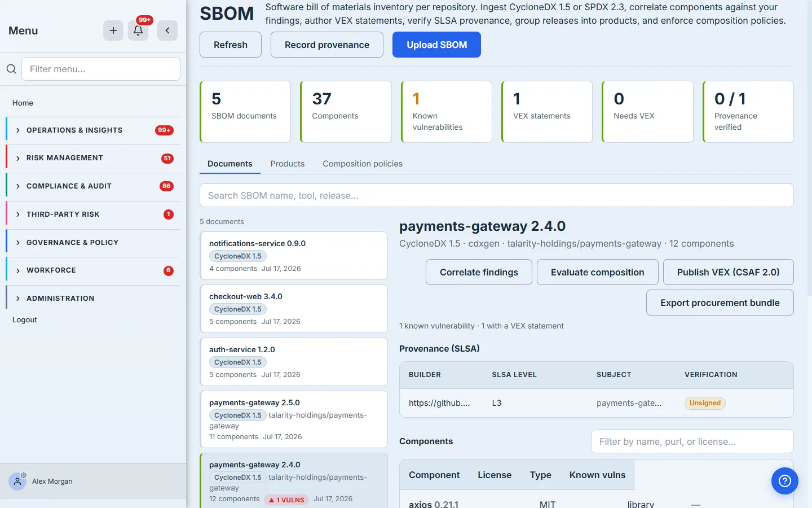Click the License column header
The height and width of the screenshot is (508, 812).
coord(495,475)
